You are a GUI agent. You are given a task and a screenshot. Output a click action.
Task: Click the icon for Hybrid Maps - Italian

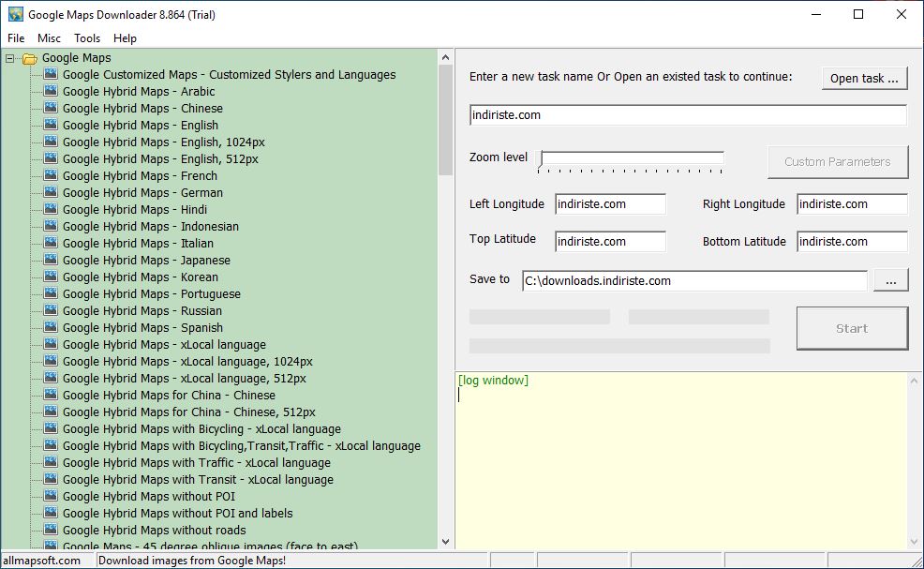tap(51, 243)
